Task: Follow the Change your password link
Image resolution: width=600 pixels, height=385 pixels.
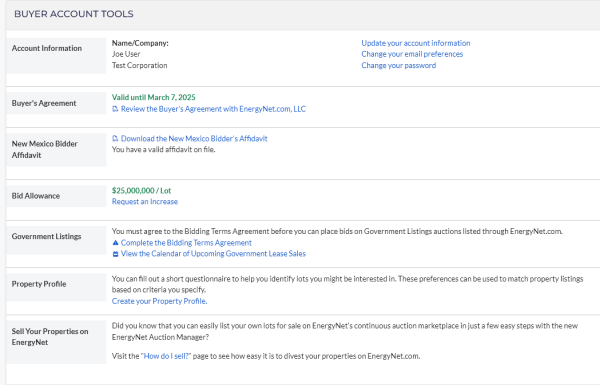Action: pos(398,65)
